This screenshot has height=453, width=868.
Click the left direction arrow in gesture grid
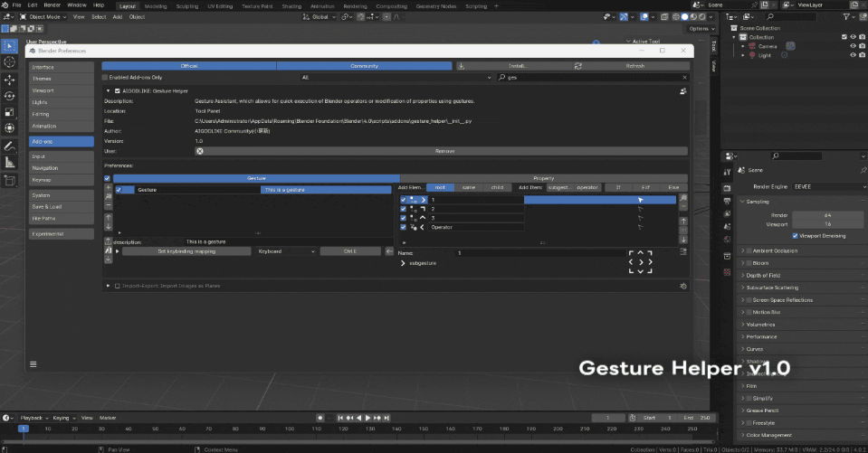pos(631,262)
